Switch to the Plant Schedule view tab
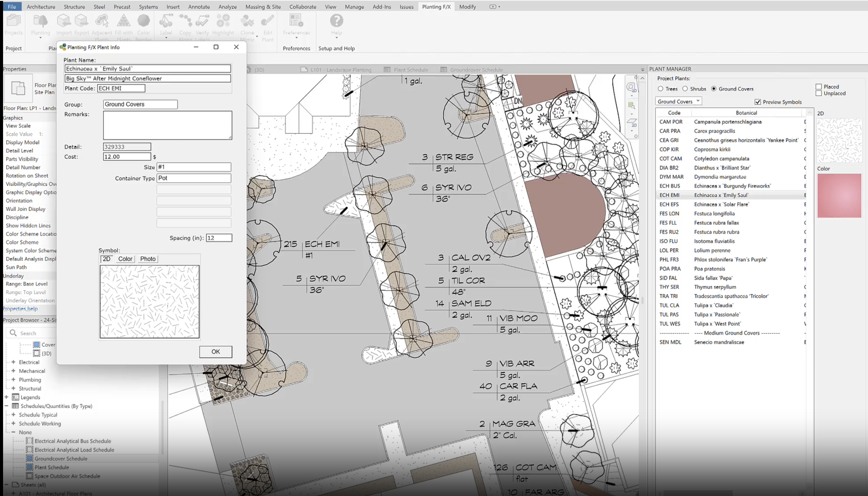 [406, 70]
